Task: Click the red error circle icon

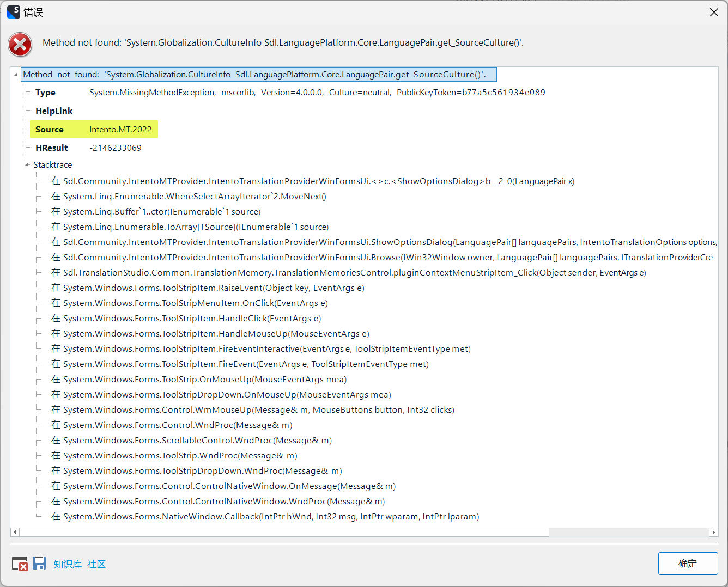Action: point(20,45)
